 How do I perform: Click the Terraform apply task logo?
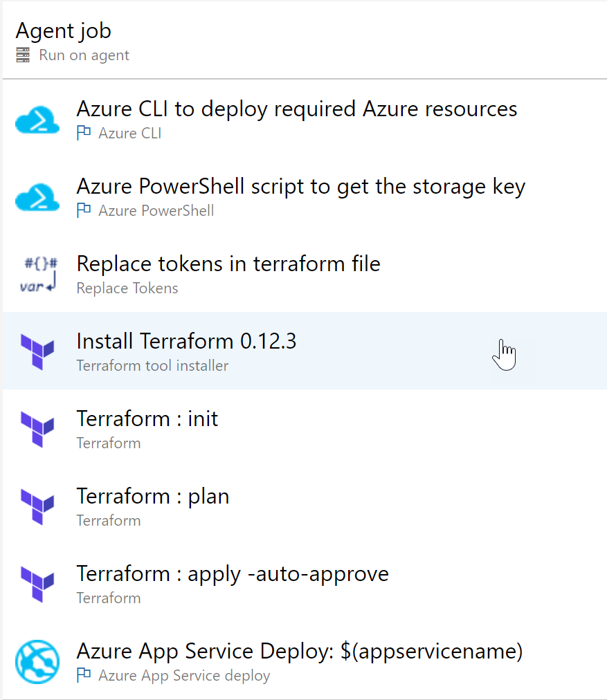[x=37, y=584]
